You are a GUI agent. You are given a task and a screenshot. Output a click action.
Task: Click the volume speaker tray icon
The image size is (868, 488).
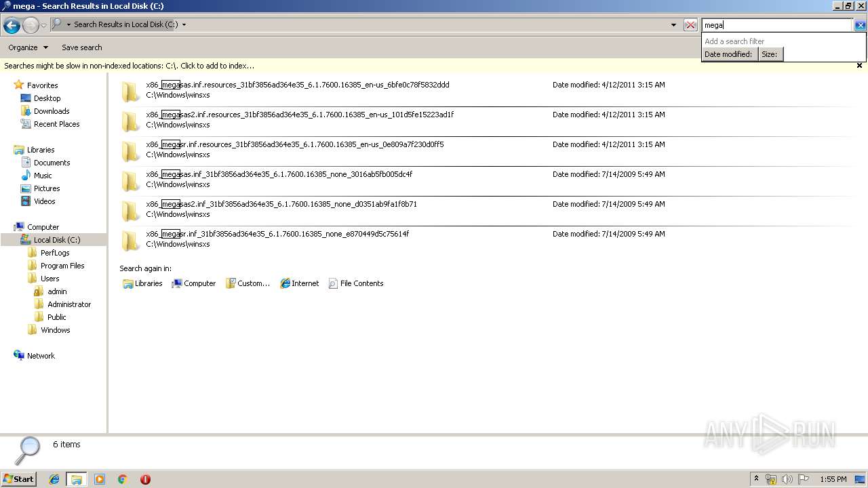pyautogui.click(x=787, y=479)
